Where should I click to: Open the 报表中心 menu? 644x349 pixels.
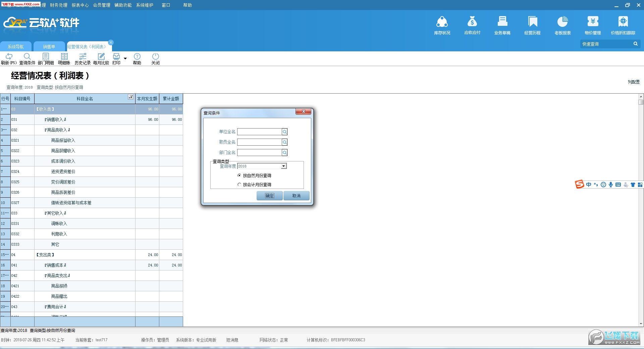80,5
